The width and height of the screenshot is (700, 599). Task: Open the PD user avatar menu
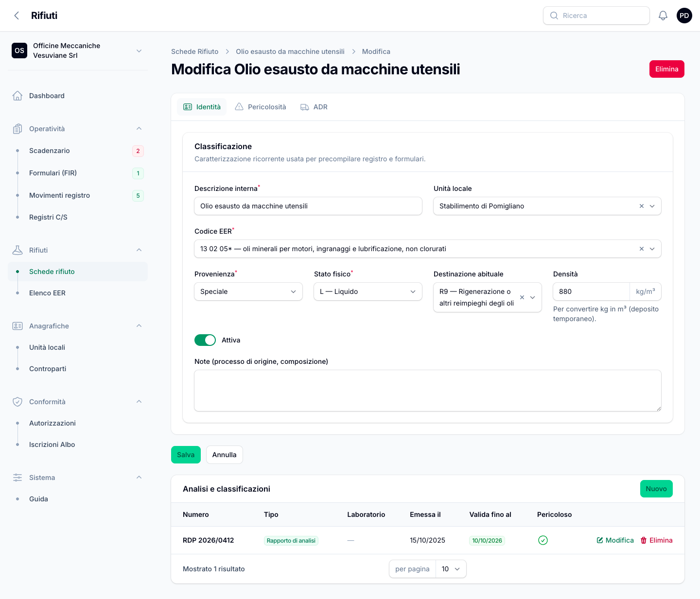click(684, 16)
